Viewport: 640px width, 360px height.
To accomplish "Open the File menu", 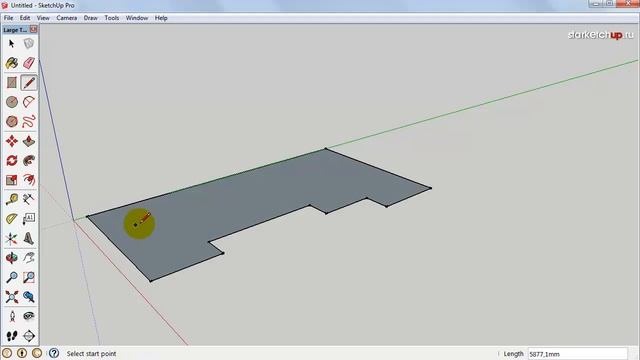I will point(8,18).
